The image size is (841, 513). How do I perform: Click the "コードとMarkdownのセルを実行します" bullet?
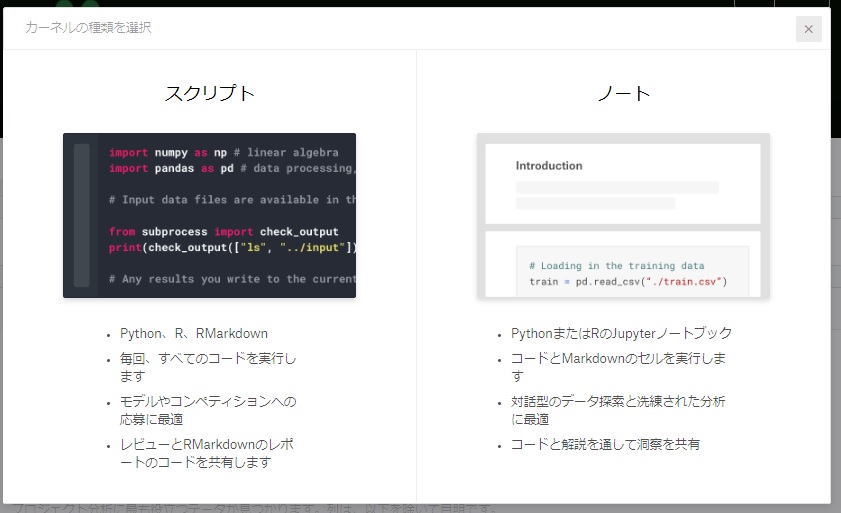point(618,367)
